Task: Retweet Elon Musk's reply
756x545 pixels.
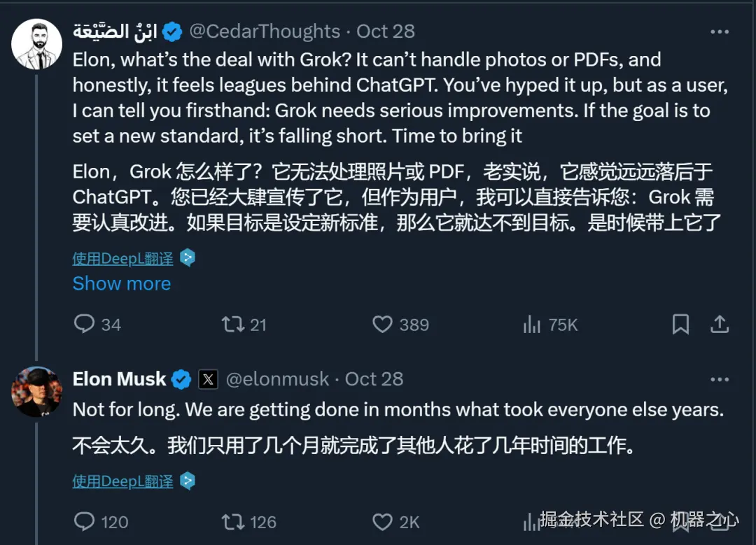Action: (x=232, y=522)
